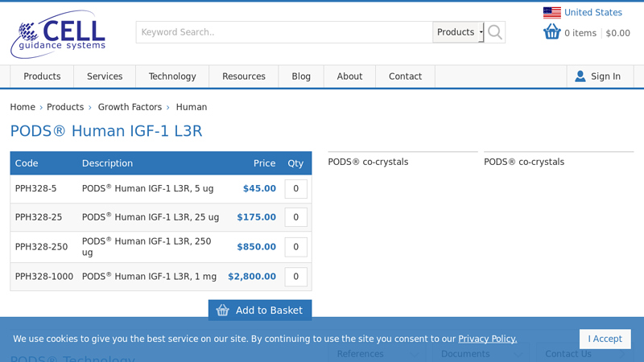The image size is (644, 362).
Task: Open the About navigation menu
Action: (349, 76)
